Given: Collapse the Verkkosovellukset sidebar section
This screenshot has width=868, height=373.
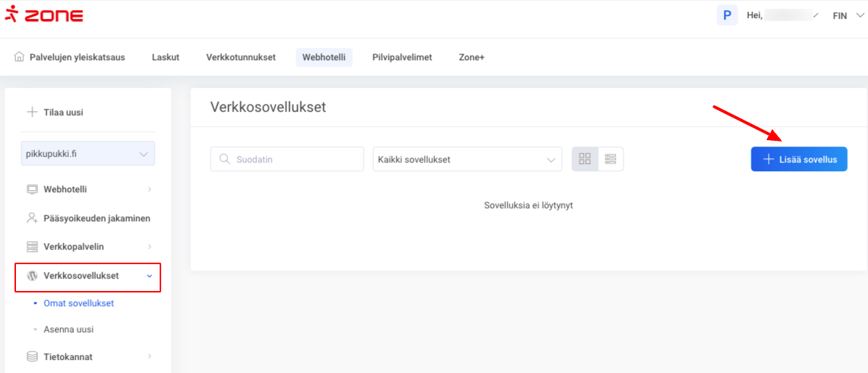Looking at the screenshot, I should (88, 276).
